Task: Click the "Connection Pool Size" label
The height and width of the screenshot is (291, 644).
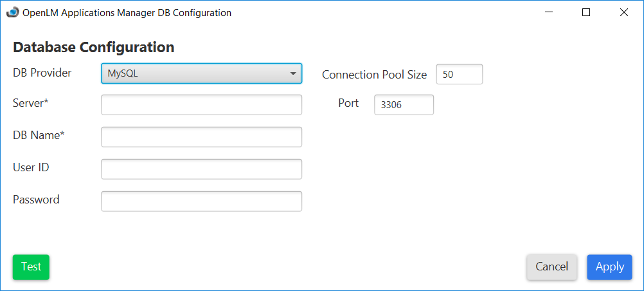Action: 374,75
